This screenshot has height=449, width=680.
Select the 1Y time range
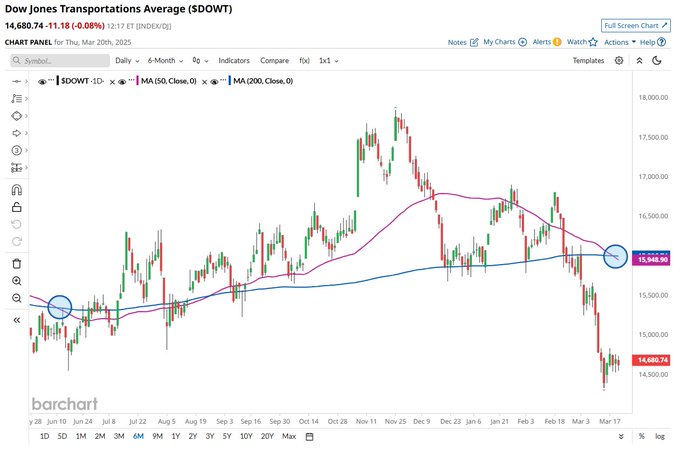pos(174,436)
